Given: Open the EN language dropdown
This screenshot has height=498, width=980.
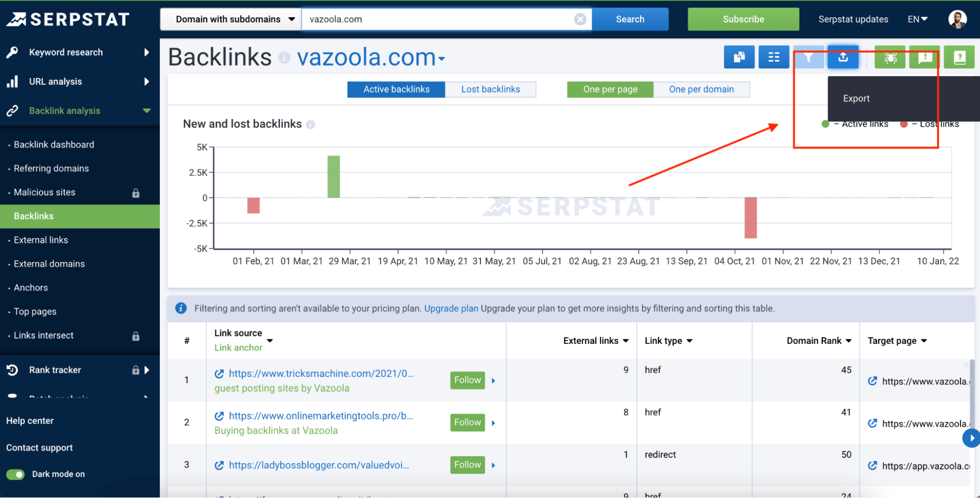Looking at the screenshot, I should point(917,19).
